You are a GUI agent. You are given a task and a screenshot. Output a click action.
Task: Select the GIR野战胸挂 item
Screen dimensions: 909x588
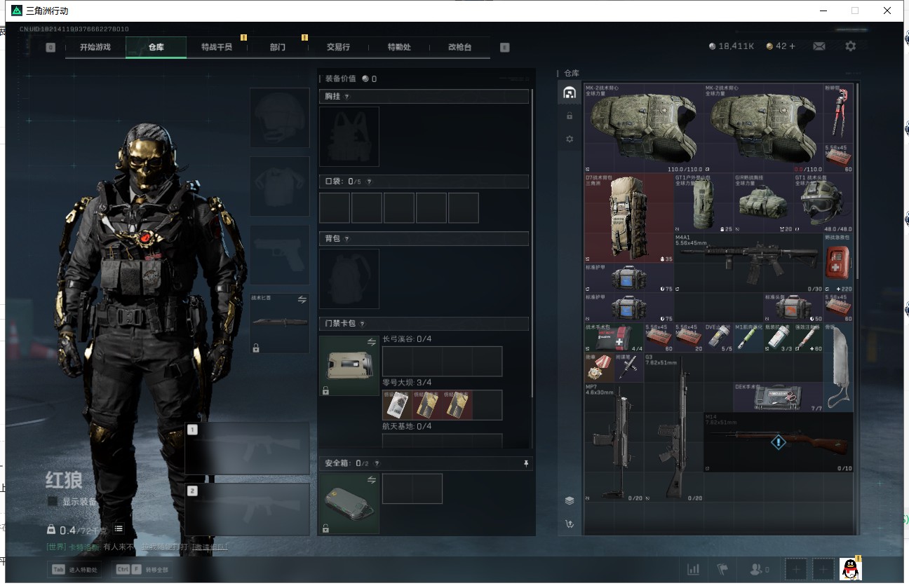pos(764,203)
